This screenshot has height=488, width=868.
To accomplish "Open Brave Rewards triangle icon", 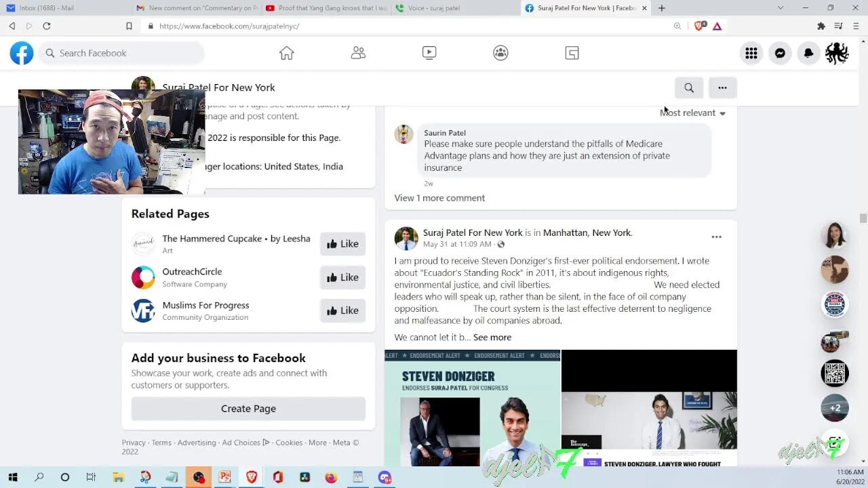I will coord(717,26).
